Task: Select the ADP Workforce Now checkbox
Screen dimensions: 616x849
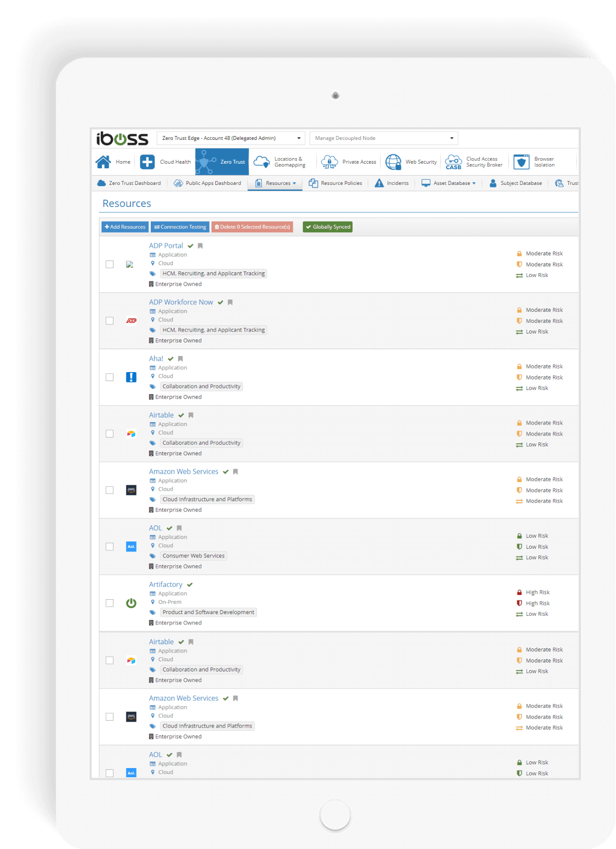Action: click(109, 321)
